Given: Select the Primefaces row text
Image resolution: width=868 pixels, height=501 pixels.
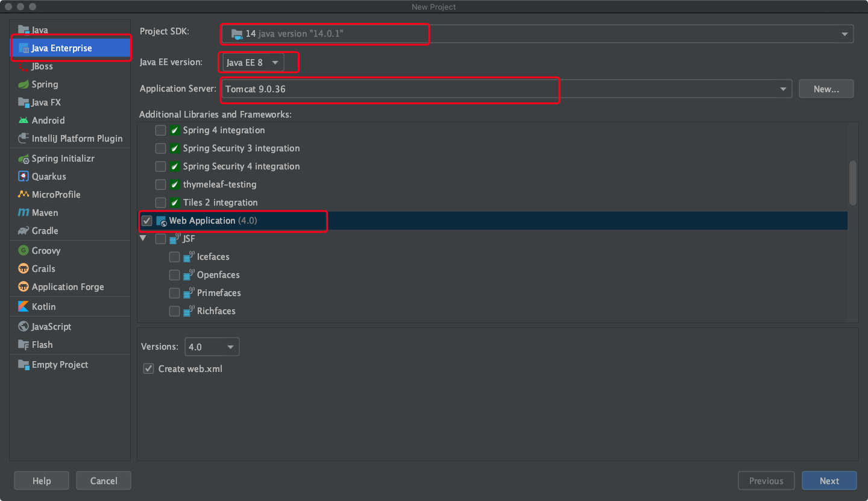Looking at the screenshot, I should click(219, 293).
